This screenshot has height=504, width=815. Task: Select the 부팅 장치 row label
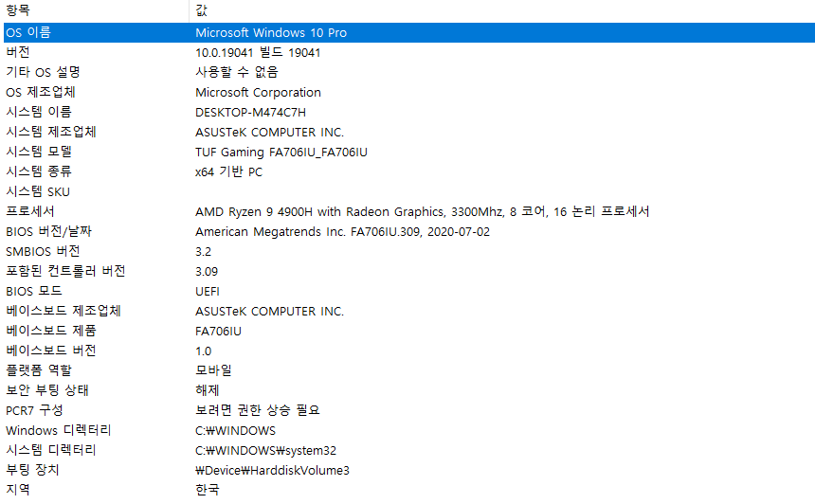pyautogui.click(x=32, y=470)
